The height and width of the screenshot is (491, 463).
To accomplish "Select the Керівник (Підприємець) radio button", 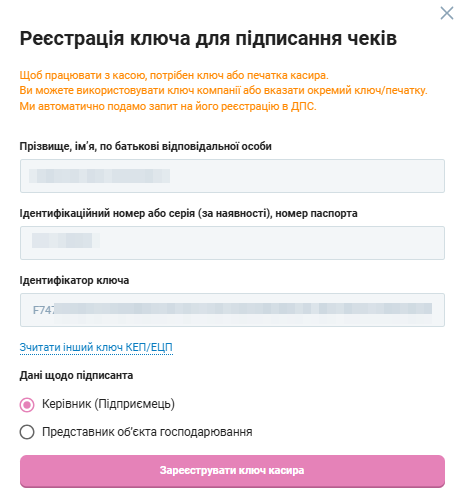I will (x=27, y=405).
